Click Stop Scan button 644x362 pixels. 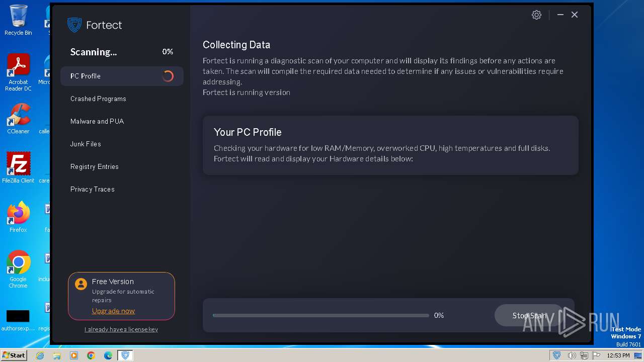coord(529,315)
